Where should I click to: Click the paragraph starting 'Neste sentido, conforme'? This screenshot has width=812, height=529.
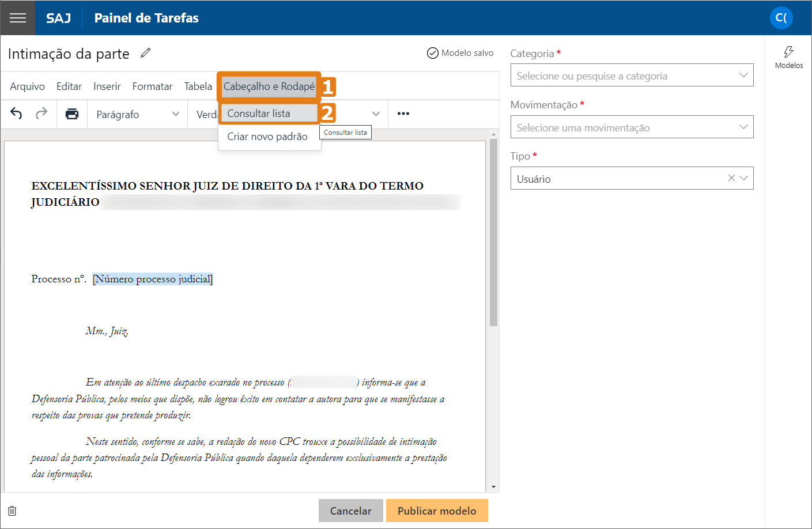239,458
